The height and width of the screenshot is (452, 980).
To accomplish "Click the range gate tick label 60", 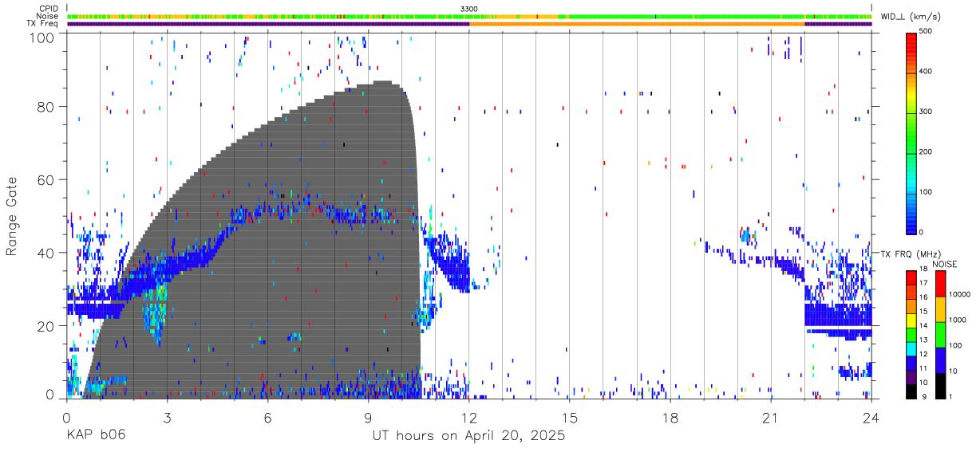I will [x=47, y=180].
